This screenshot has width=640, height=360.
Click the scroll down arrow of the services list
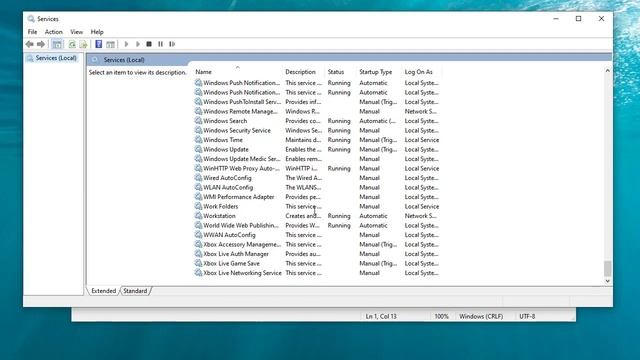click(607, 281)
